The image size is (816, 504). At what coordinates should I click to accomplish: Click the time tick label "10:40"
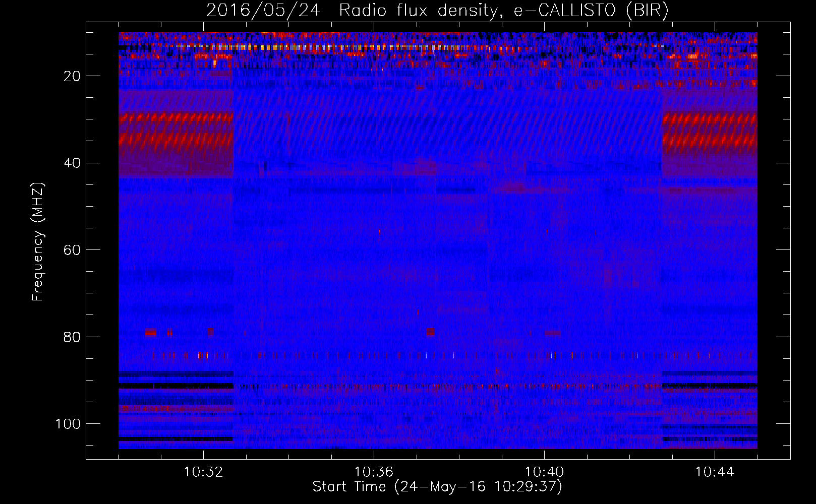pos(544,472)
